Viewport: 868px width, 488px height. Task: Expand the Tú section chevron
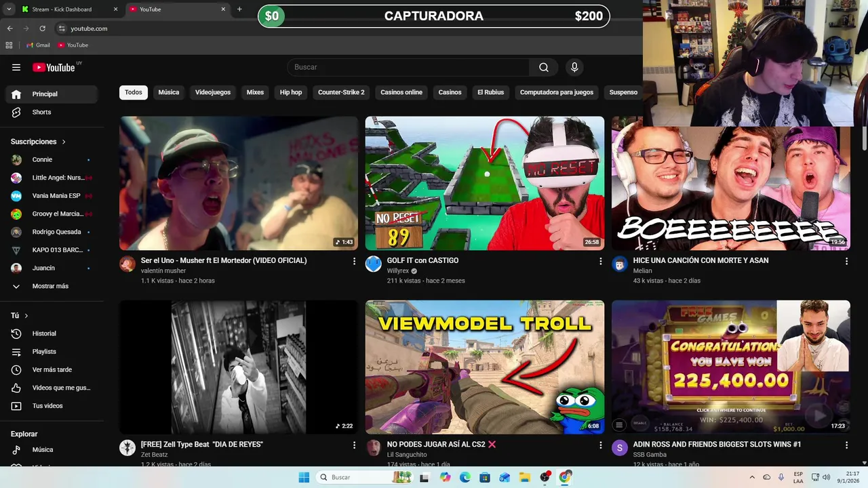click(26, 316)
